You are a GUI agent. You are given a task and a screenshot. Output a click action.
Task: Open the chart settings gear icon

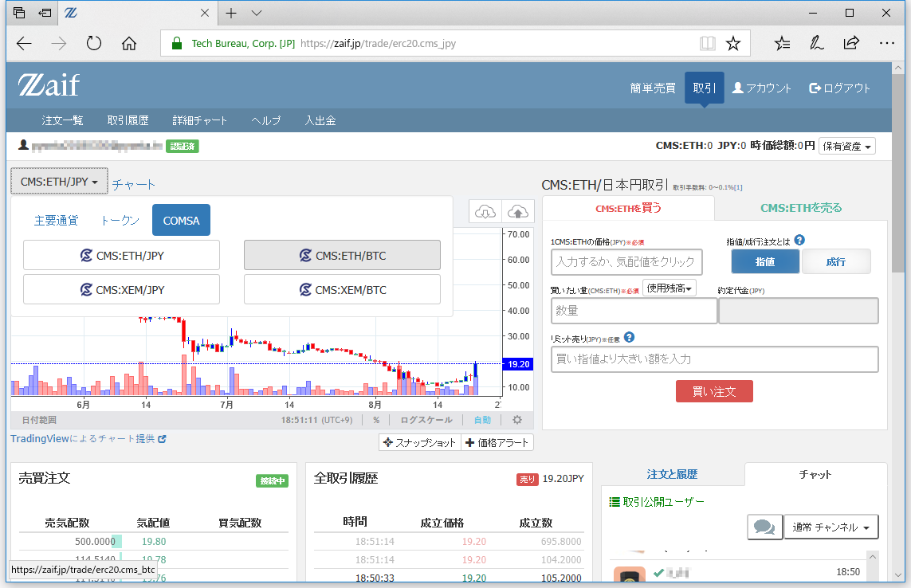click(517, 420)
